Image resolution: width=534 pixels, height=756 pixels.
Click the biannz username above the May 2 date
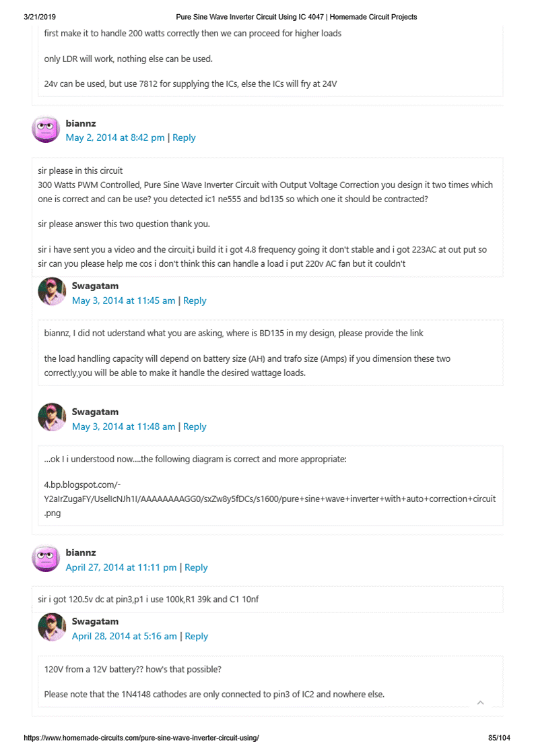[x=81, y=123]
